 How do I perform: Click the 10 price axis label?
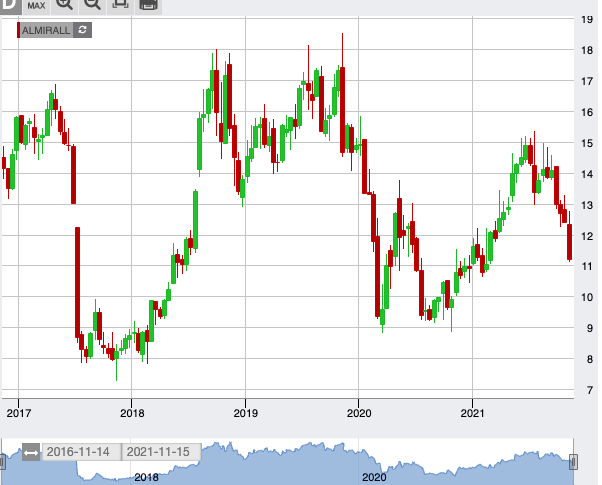pos(587,297)
